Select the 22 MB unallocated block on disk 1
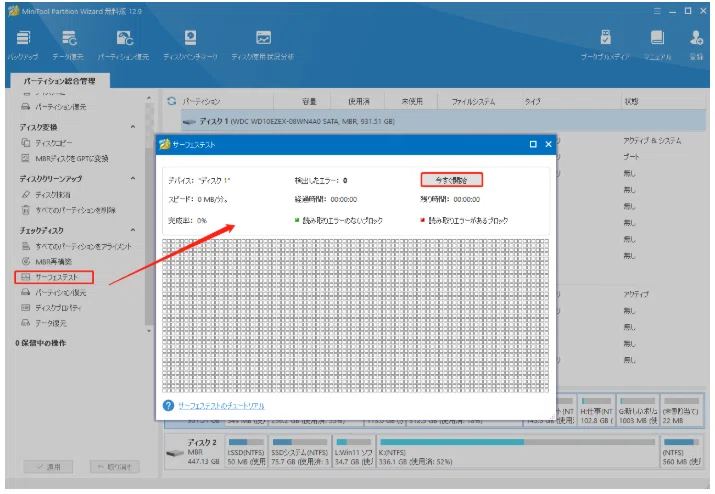 pos(681,411)
